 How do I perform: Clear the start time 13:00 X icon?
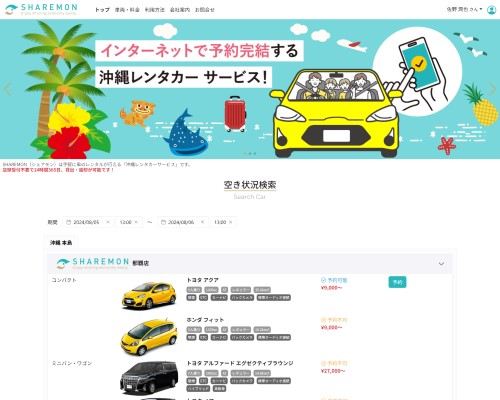136,222
